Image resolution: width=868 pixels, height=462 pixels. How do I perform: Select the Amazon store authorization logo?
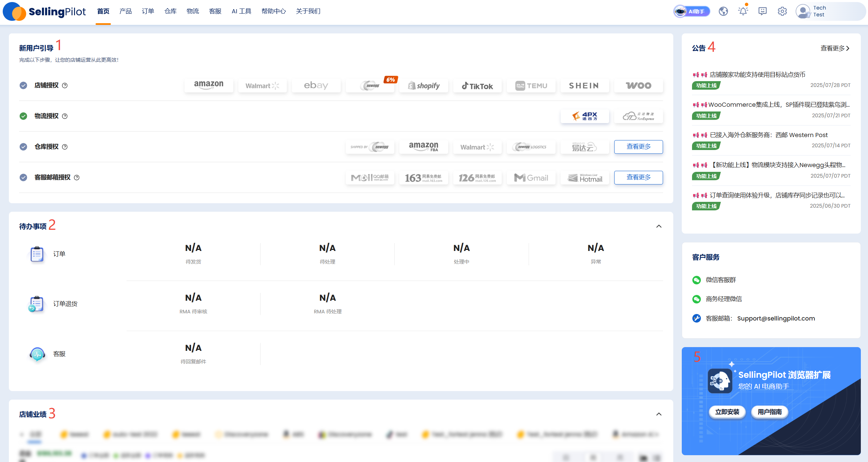tap(209, 85)
